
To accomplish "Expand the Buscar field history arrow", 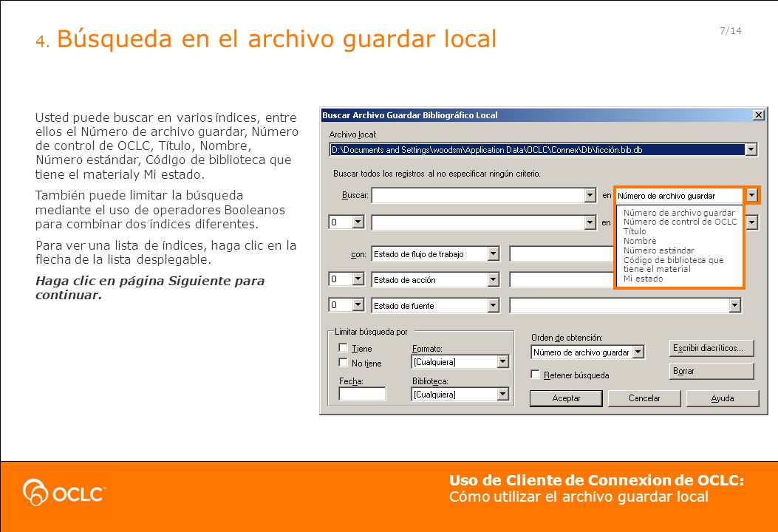I will click(590, 196).
